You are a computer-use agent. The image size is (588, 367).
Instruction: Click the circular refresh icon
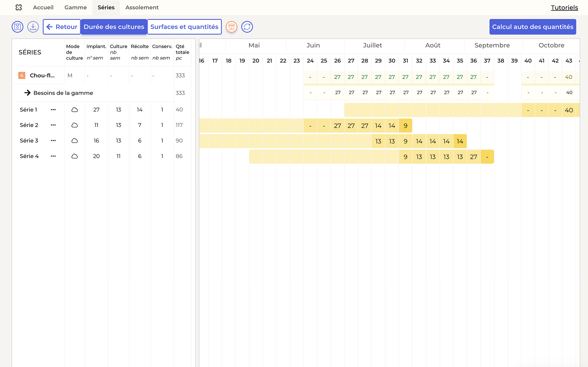coord(247,27)
